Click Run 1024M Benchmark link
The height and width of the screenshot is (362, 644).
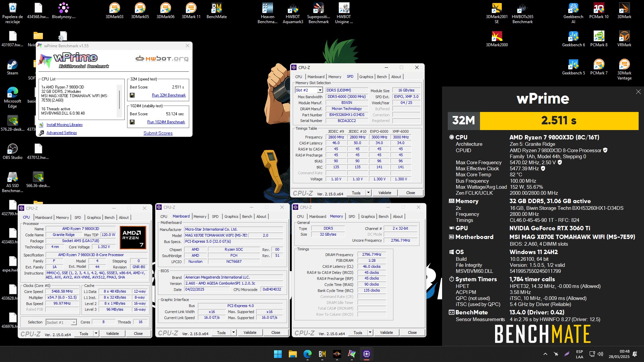[x=166, y=122]
